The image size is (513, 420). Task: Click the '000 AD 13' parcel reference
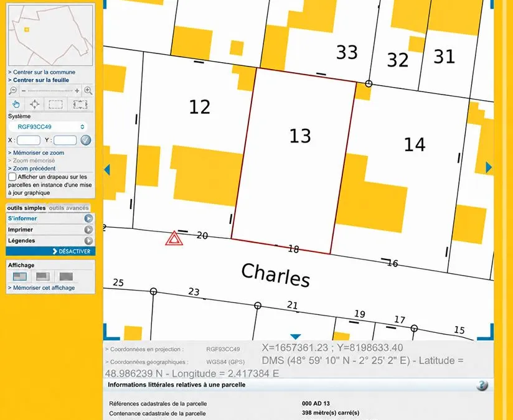coord(316,404)
